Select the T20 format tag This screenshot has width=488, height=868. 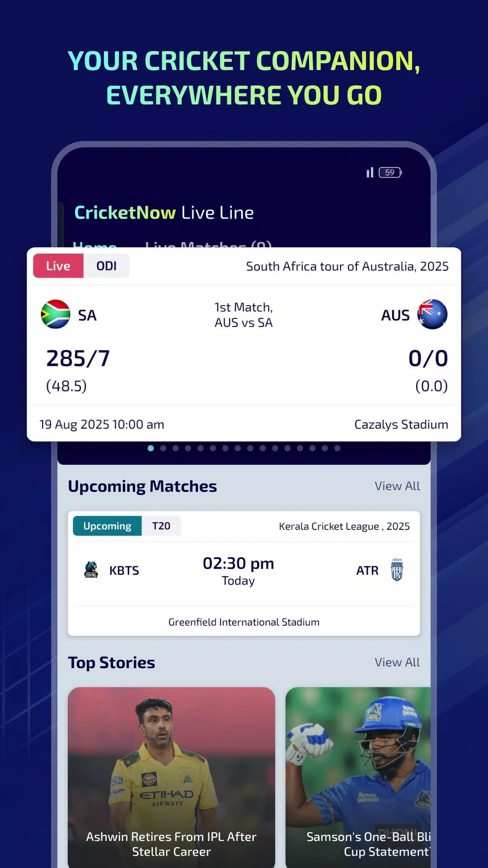coord(161,526)
